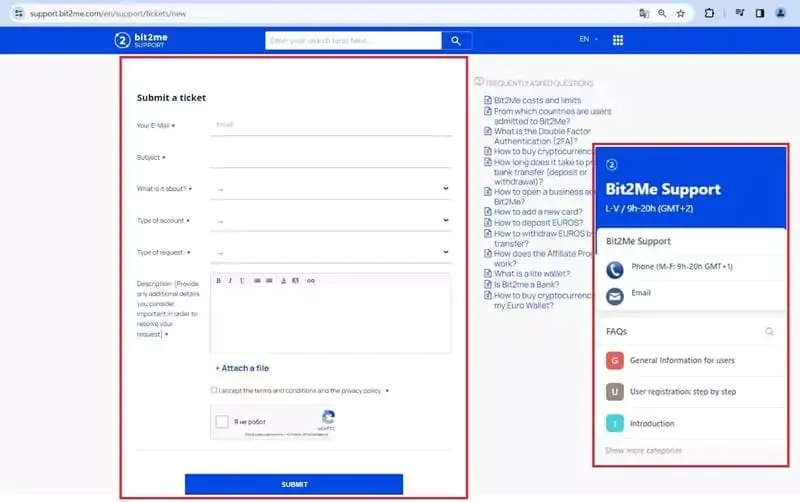800x502 pixels.
Task: Select the 'Email' contact option in widget
Action: [641, 293]
